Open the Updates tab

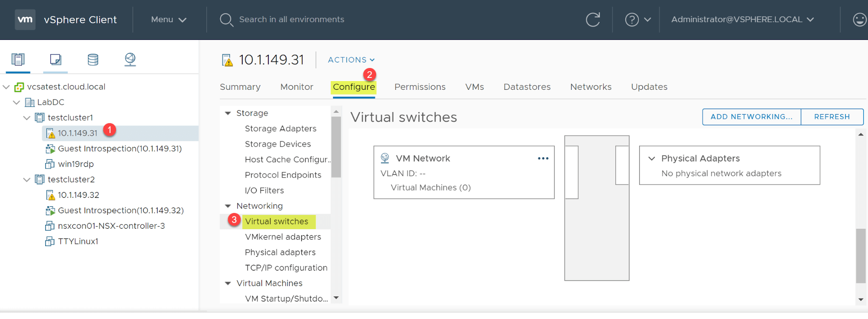(649, 87)
